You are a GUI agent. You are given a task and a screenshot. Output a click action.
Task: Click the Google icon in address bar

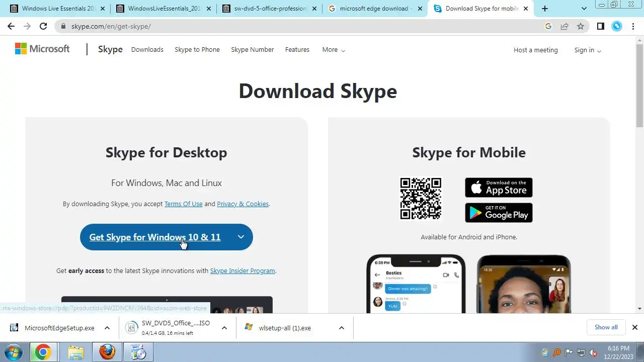(x=548, y=26)
